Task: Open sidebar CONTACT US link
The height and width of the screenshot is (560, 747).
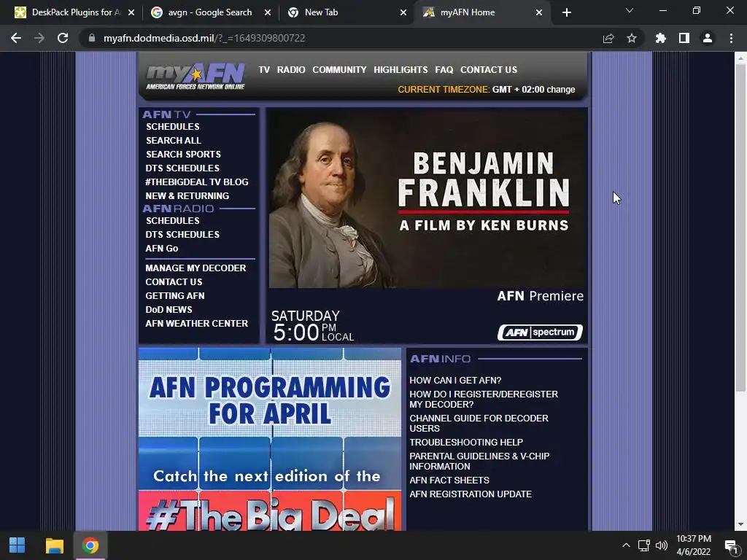Action: pyautogui.click(x=174, y=282)
